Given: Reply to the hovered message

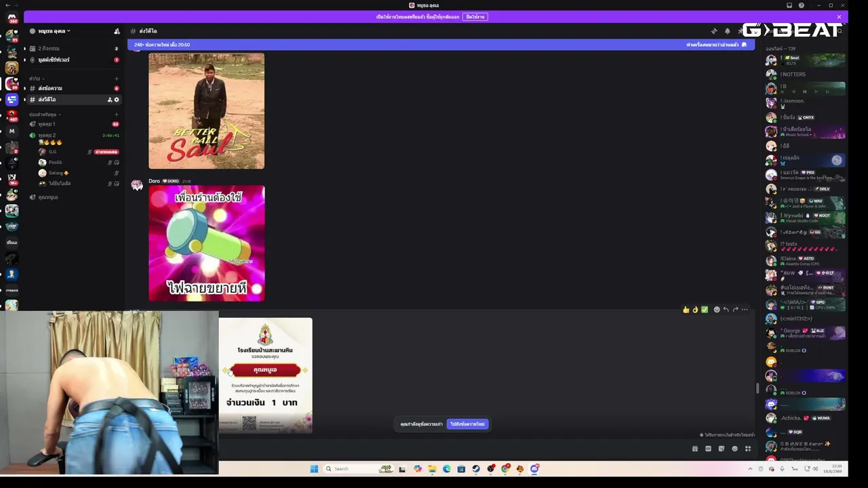Looking at the screenshot, I should tap(726, 310).
